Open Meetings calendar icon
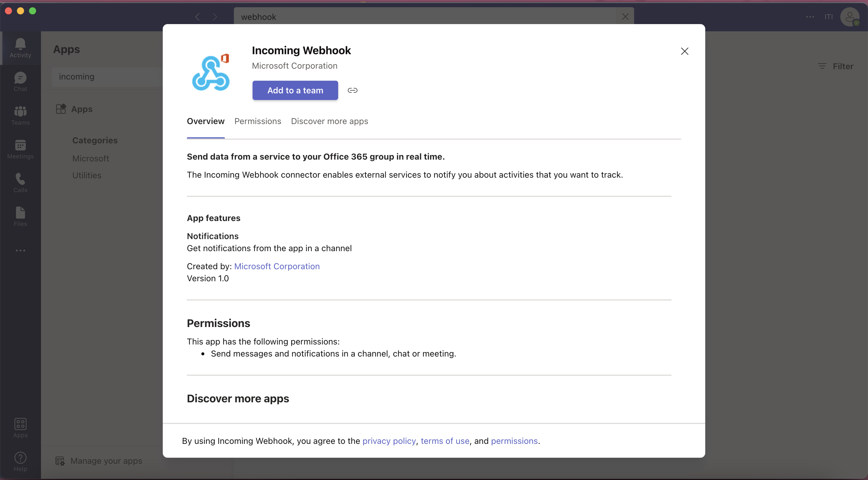The width and height of the screenshot is (868, 480). tap(20, 149)
